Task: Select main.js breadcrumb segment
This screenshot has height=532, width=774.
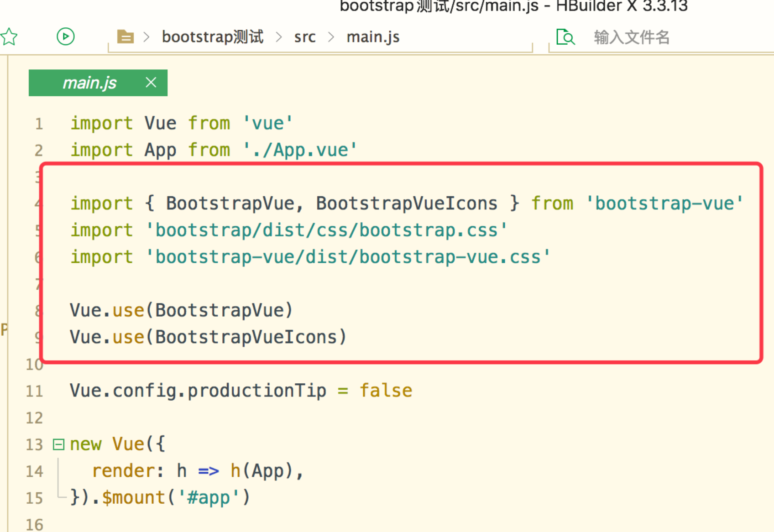Action: pyautogui.click(x=373, y=37)
